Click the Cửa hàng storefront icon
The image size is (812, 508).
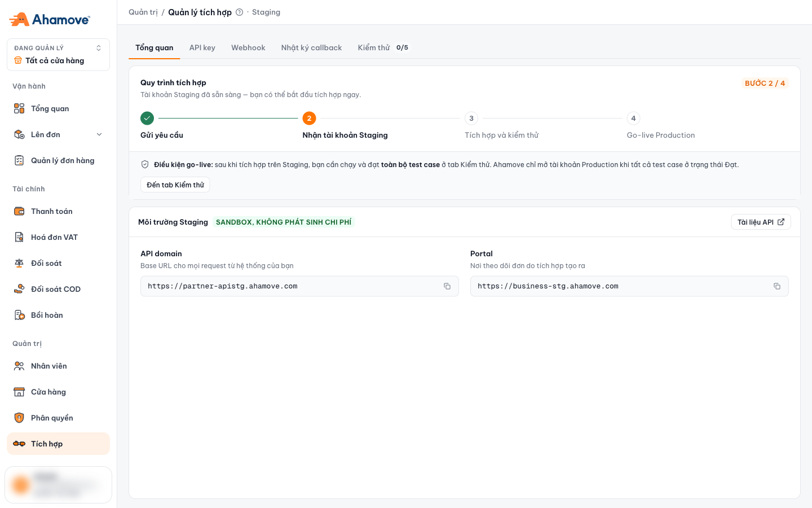point(19,392)
